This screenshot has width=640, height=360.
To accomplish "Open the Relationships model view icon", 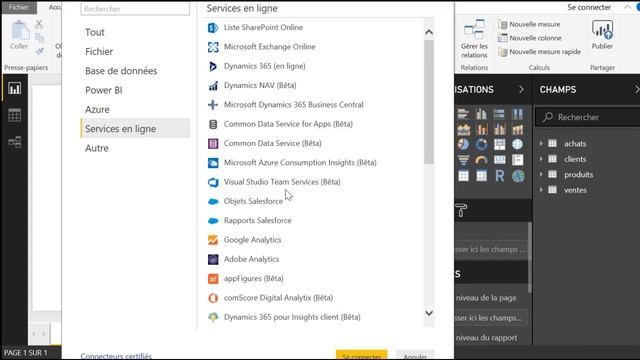I will coord(14,142).
